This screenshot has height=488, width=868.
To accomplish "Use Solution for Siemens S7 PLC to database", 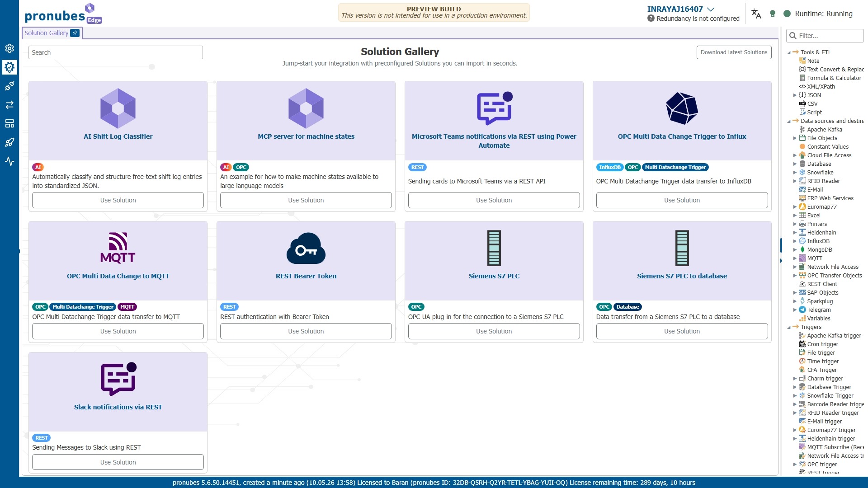I will tap(682, 331).
